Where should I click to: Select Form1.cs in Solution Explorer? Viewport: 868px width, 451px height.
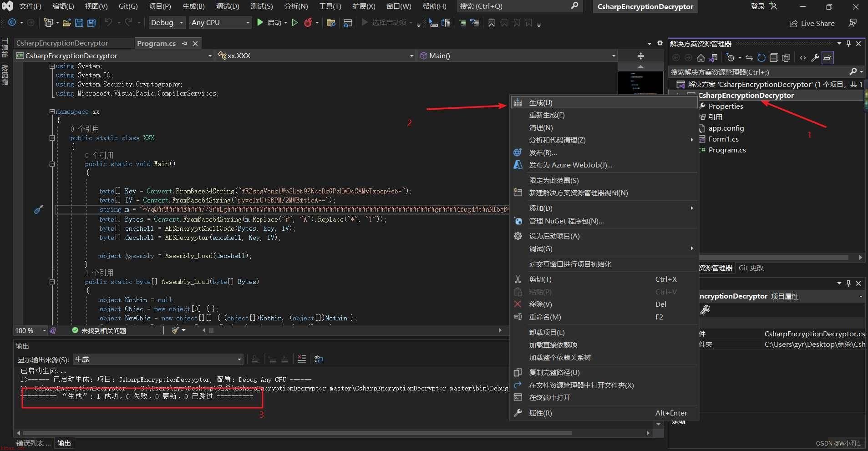point(723,139)
